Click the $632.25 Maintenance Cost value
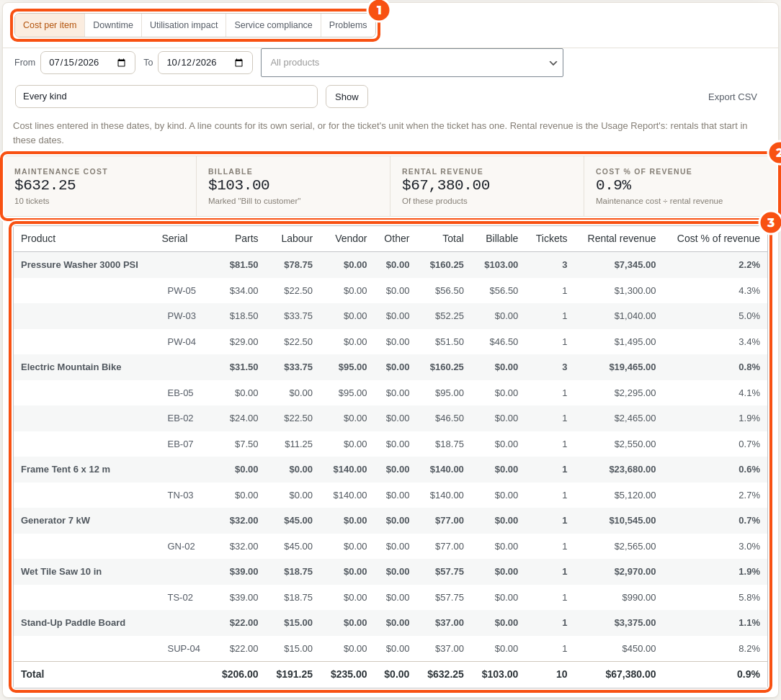 (45, 185)
